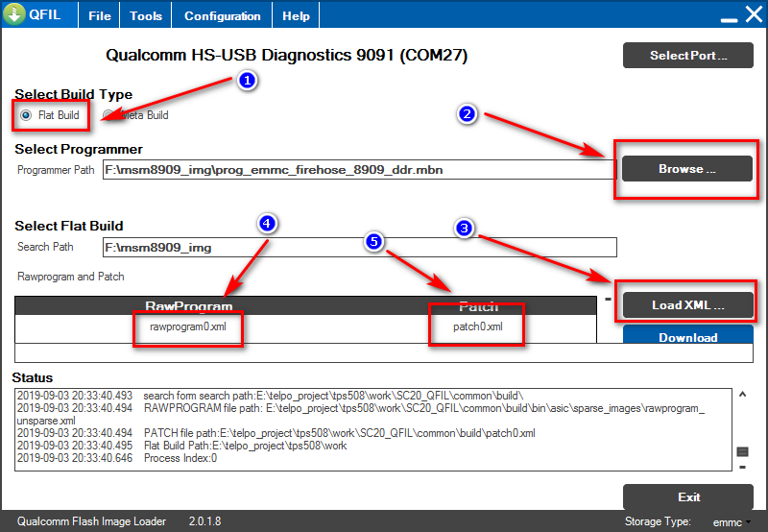768x532 pixels.
Task: Click the PATCH file path log line
Action: click(x=276, y=433)
